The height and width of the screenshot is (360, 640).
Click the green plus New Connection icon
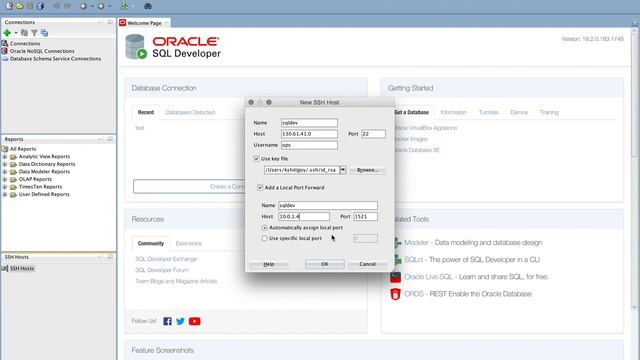pyautogui.click(x=7, y=33)
